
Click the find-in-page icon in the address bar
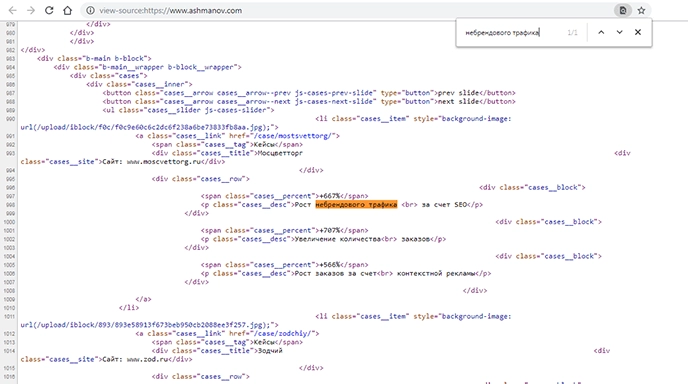coord(623,10)
